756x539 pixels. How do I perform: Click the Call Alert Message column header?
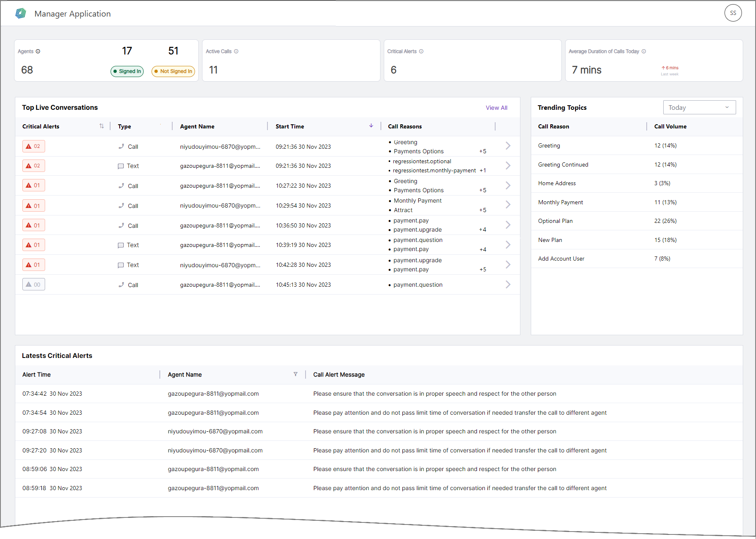[339, 375]
